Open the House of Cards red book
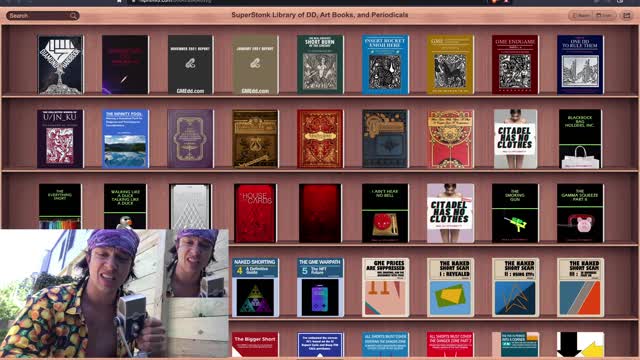The width and height of the screenshot is (640, 360). tap(255, 213)
